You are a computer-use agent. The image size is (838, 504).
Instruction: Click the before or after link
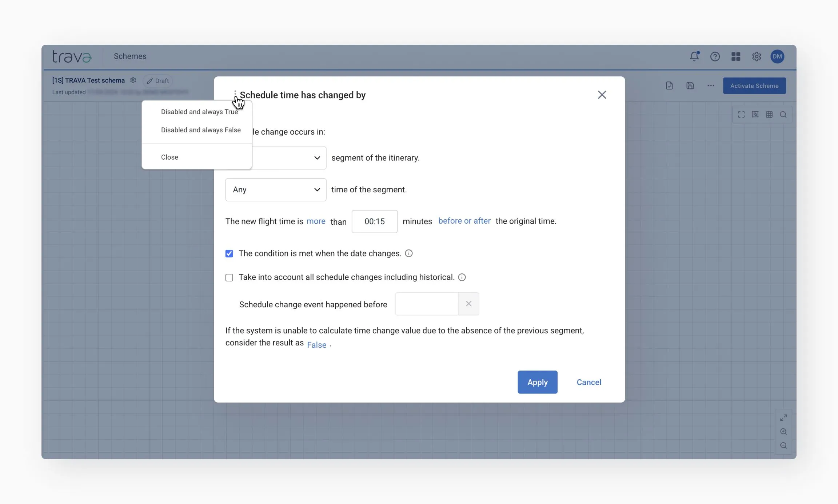click(464, 221)
